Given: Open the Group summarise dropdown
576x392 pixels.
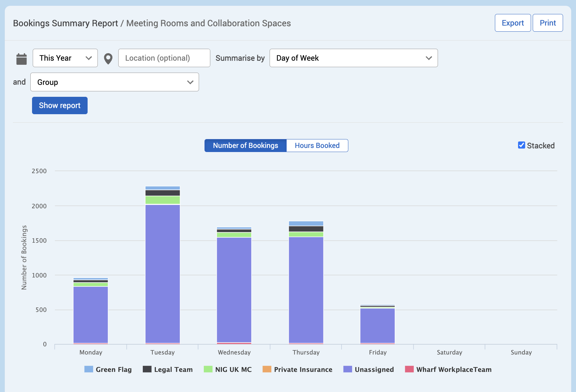Looking at the screenshot, I should [115, 82].
